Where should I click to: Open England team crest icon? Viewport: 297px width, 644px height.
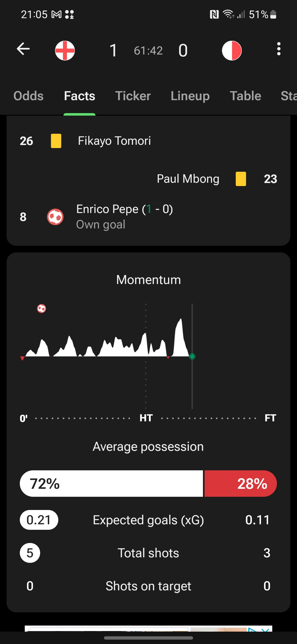[65, 51]
